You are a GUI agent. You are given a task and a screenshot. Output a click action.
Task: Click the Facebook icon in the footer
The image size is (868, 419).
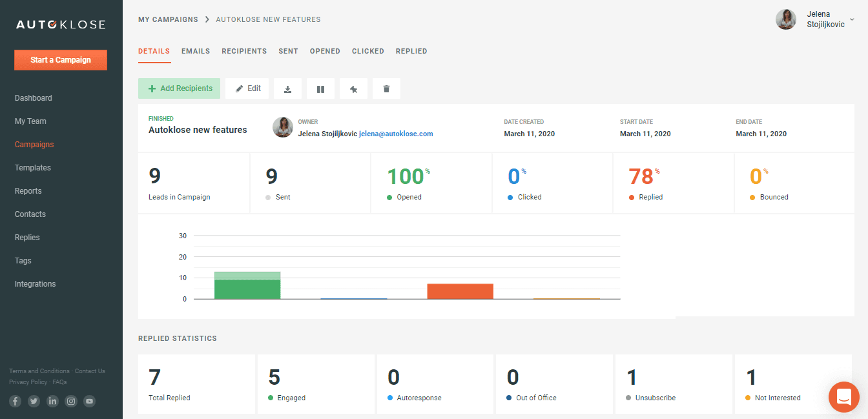point(15,401)
